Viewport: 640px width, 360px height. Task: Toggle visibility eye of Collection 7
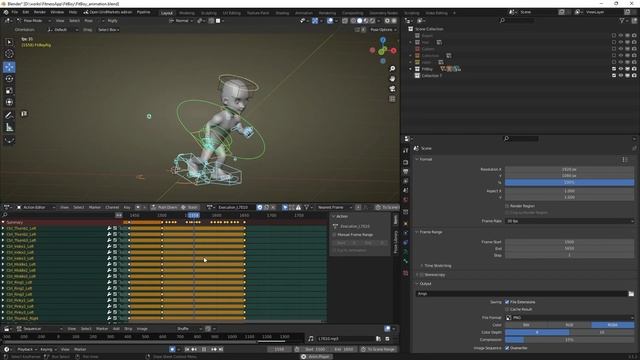click(621, 76)
